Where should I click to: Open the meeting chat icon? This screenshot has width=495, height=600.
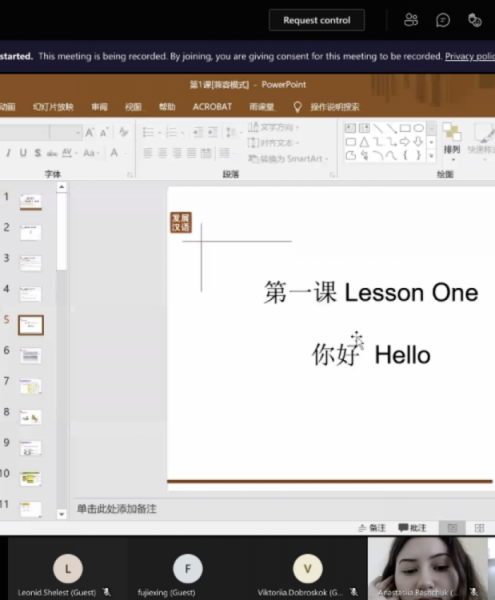(x=443, y=20)
